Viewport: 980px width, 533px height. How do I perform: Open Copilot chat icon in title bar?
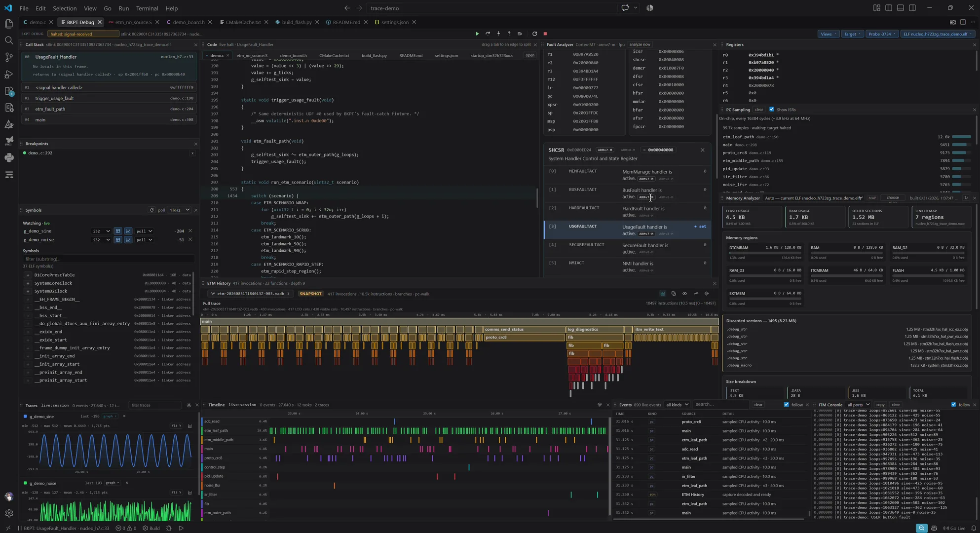[x=625, y=8]
